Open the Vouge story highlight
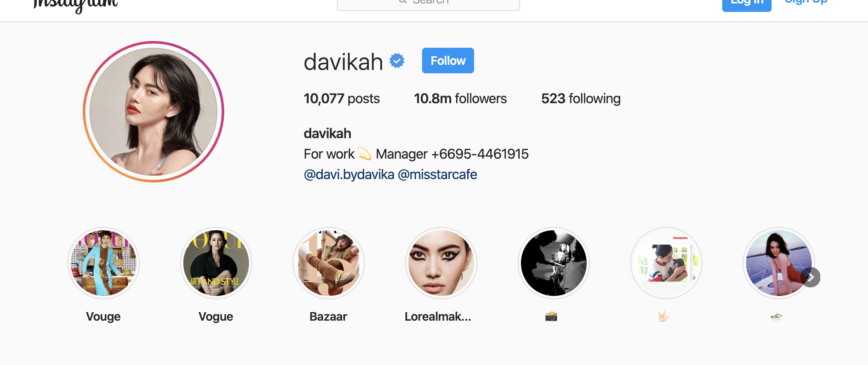 [104, 263]
